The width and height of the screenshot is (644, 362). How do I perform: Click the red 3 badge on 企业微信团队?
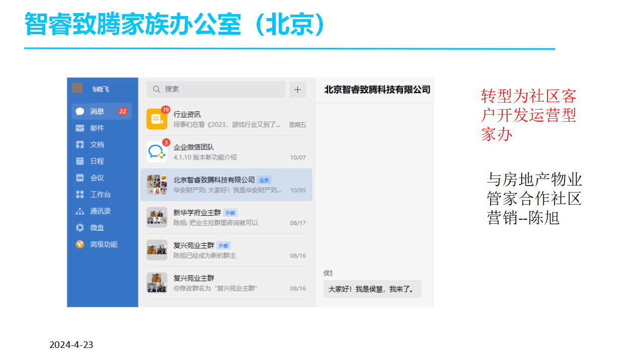166,142
